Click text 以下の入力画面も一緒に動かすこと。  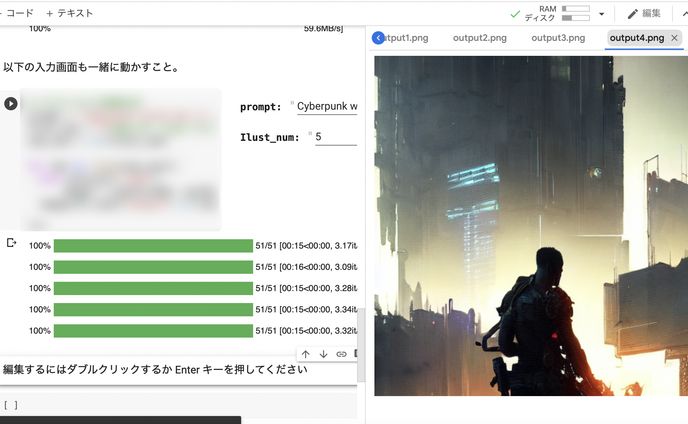click(91, 67)
